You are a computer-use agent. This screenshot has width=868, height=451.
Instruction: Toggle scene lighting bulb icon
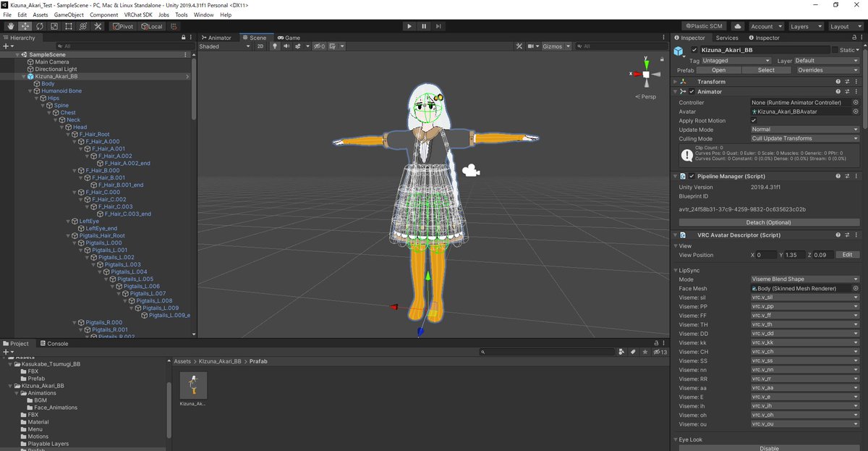point(275,46)
